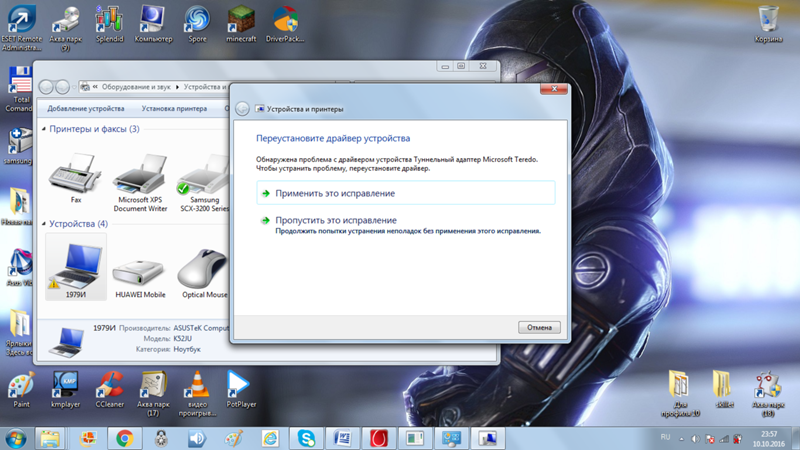Open DriverPack desktop shortcut

click(285, 24)
